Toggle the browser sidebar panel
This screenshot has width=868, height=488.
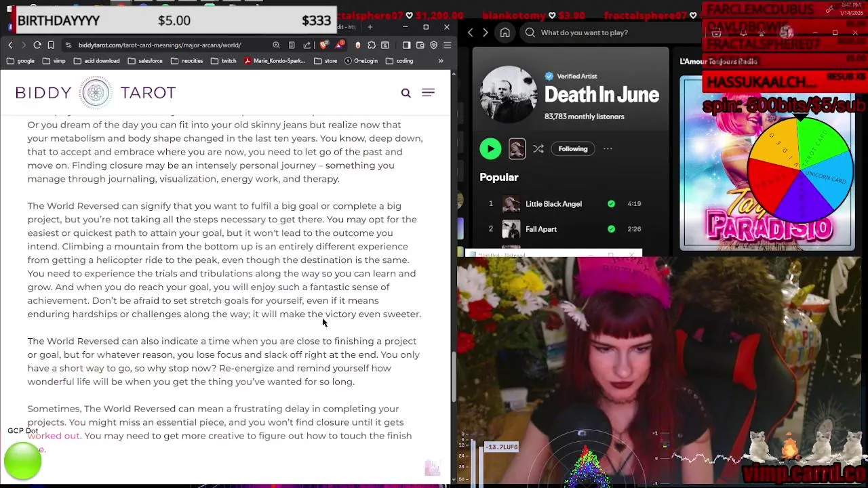click(406, 45)
